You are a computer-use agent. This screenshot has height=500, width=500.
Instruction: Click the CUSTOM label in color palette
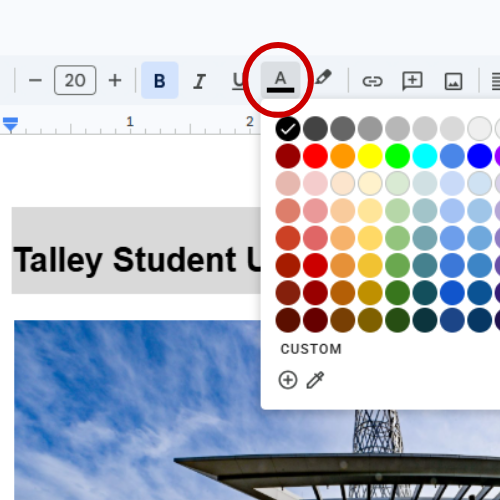311,349
